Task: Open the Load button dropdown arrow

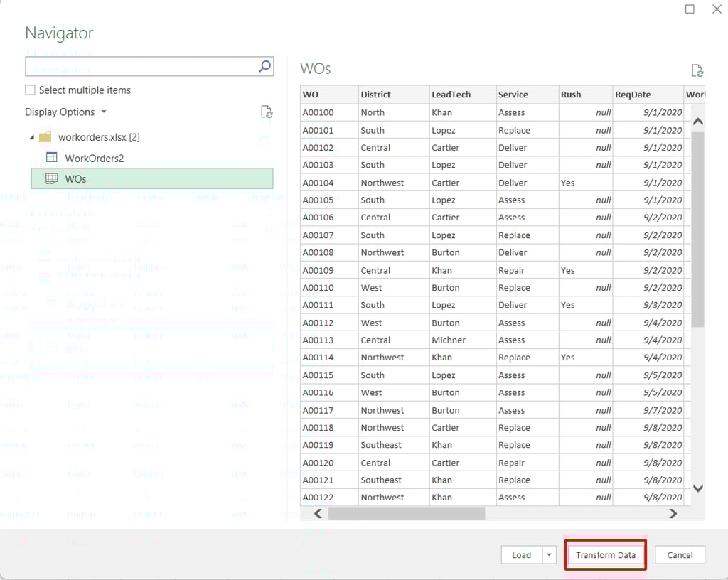Action: [550, 555]
